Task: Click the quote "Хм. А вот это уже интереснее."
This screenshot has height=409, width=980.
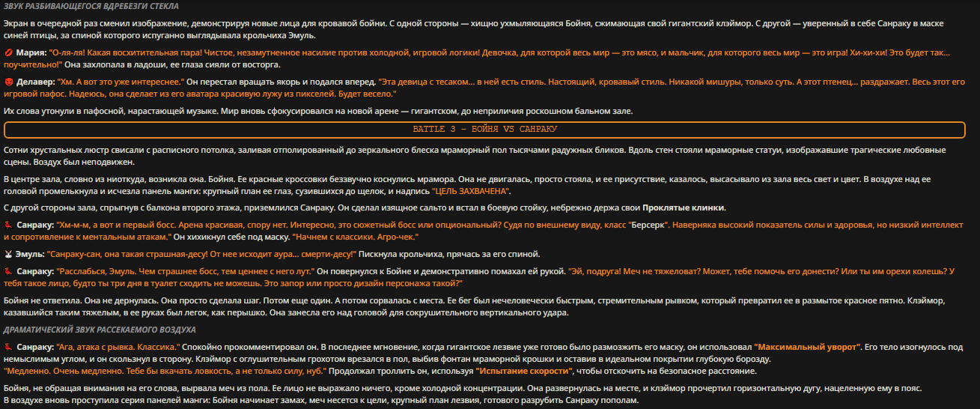Action: [x=121, y=81]
